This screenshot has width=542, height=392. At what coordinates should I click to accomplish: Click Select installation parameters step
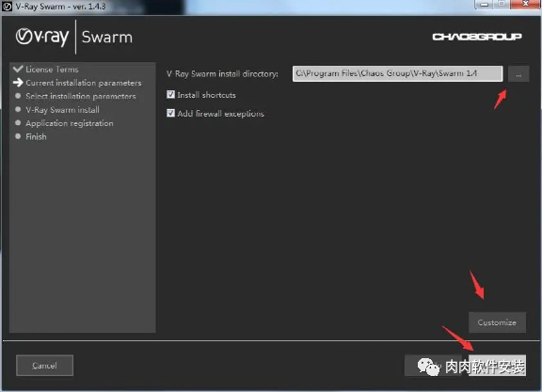81,97
